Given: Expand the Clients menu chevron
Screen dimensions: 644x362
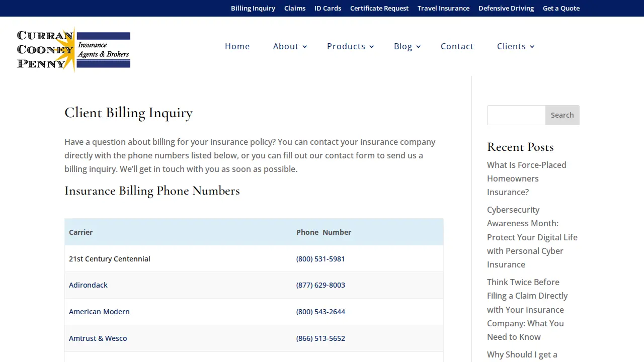Looking at the screenshot, I should click(x=532, y=47).
